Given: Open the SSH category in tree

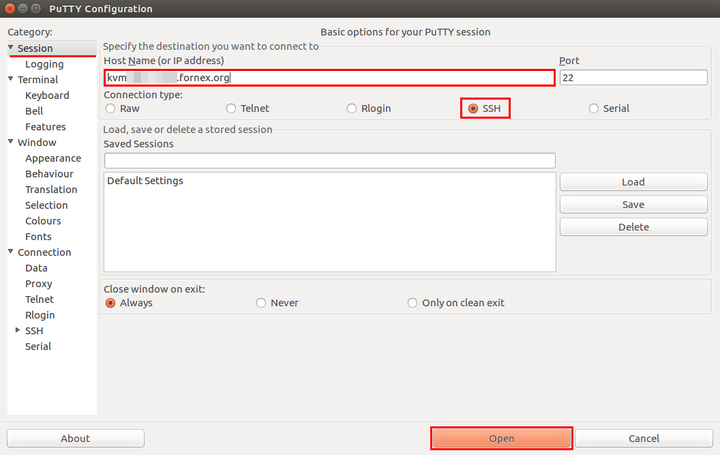Looking at the screenshot, I should (34, 331).
